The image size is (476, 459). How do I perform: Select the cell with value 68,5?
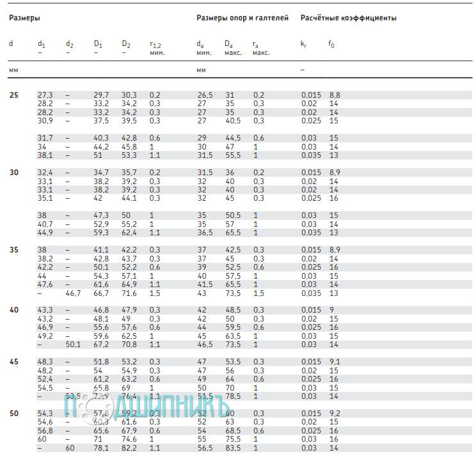pyautogui.click(x=233, y=431)
